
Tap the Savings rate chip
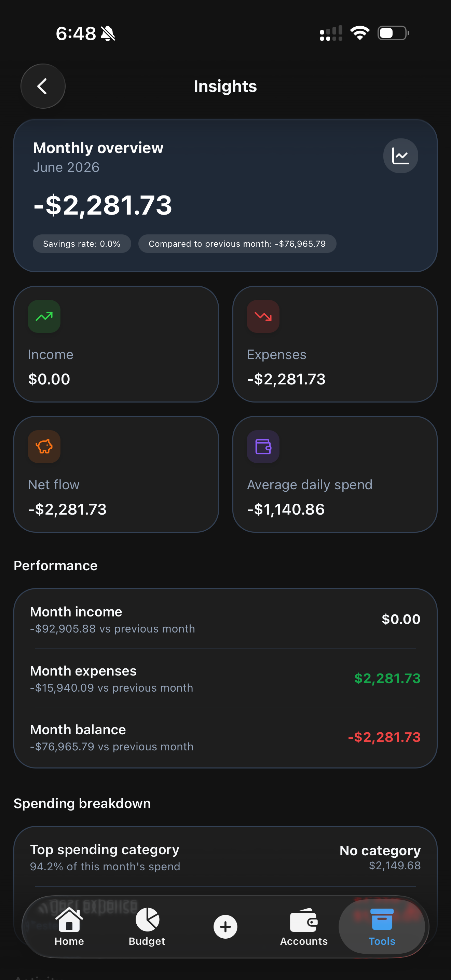tap(82, 244)
